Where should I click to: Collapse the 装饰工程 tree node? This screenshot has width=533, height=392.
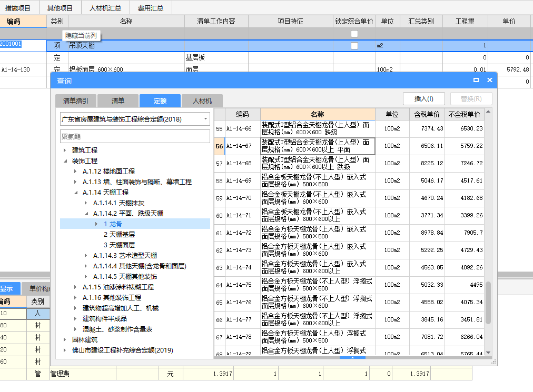point(65,160)
